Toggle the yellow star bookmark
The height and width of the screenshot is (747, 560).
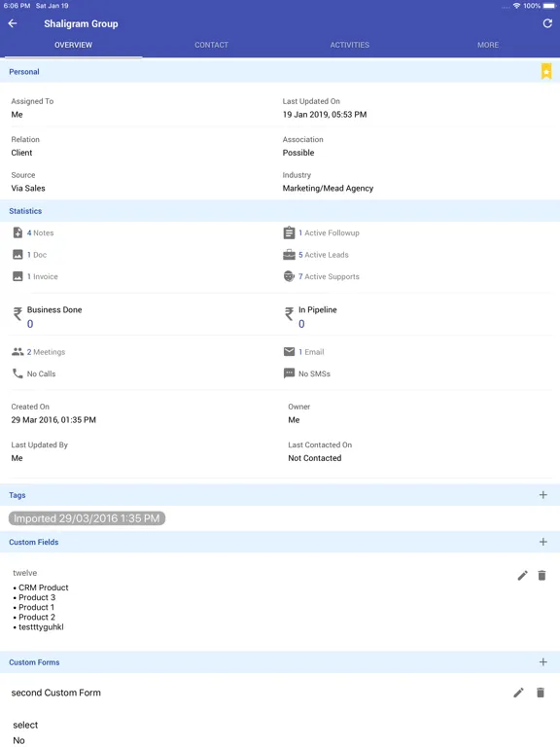tap(546, 71)
